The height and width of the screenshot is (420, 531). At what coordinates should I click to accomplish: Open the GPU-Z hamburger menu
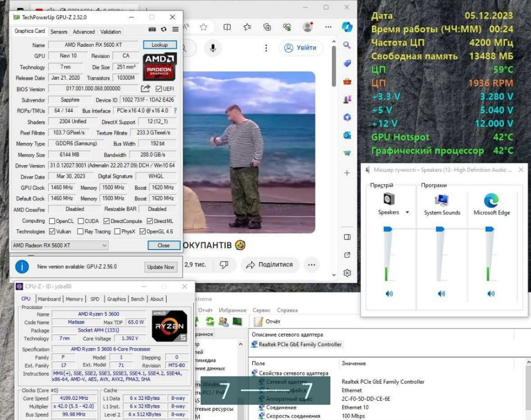tap(175, 30)
